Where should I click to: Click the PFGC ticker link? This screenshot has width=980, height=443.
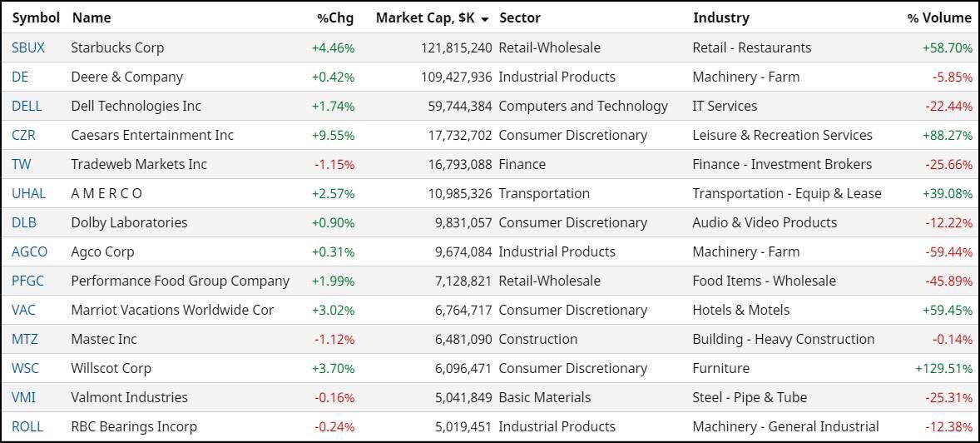pos(27,281)
